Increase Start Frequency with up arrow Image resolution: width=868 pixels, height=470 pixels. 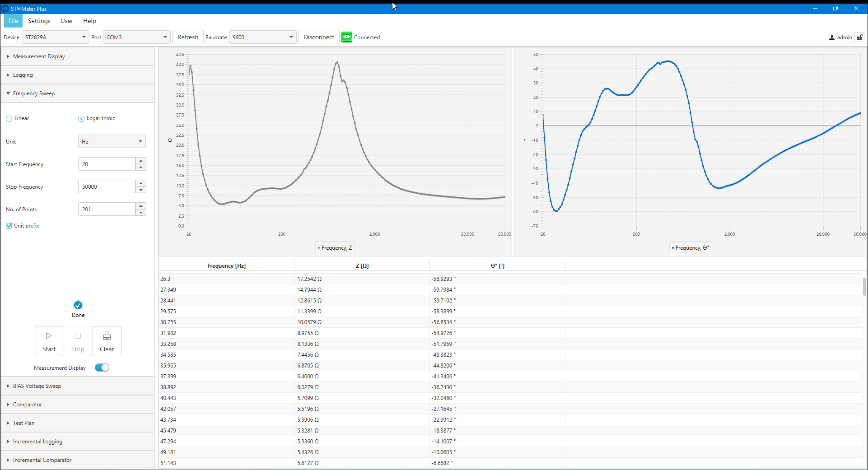coord(141,161)
